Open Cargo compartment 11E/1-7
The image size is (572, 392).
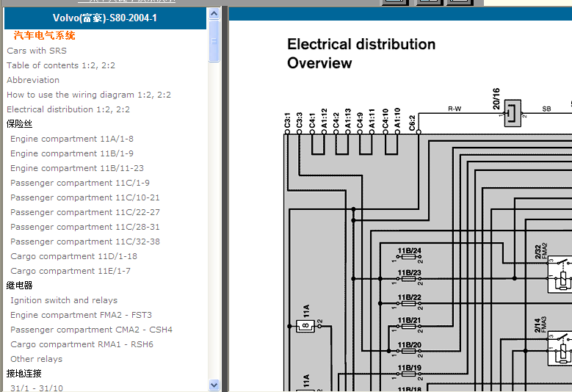[70, 271]
